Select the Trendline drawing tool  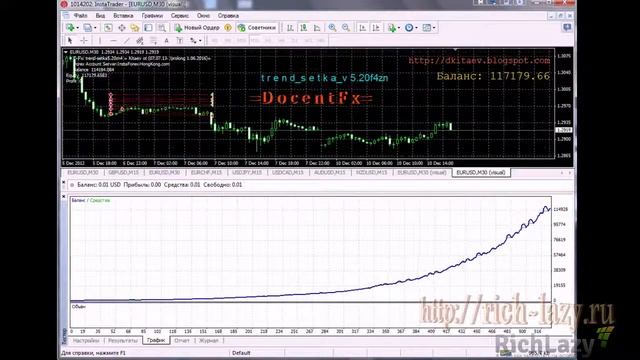click(127, 40)
